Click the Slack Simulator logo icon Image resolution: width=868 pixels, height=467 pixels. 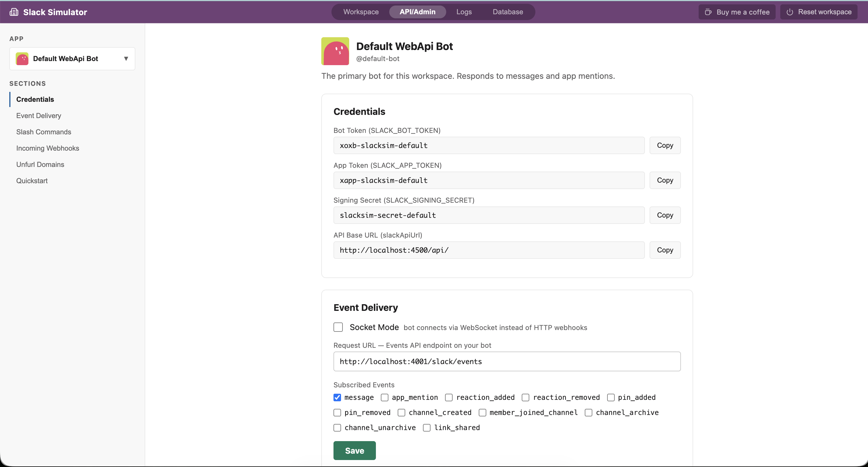pos(14,12)
